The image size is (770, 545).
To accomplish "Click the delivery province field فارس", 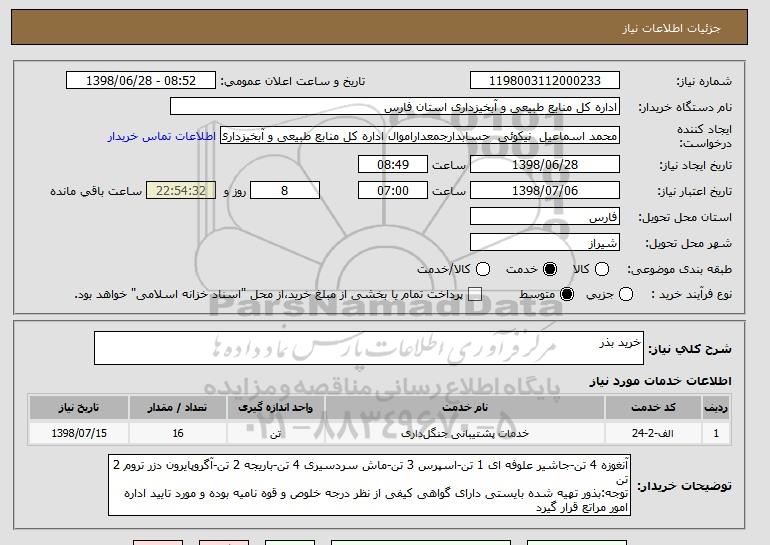I will click(545, 217).
